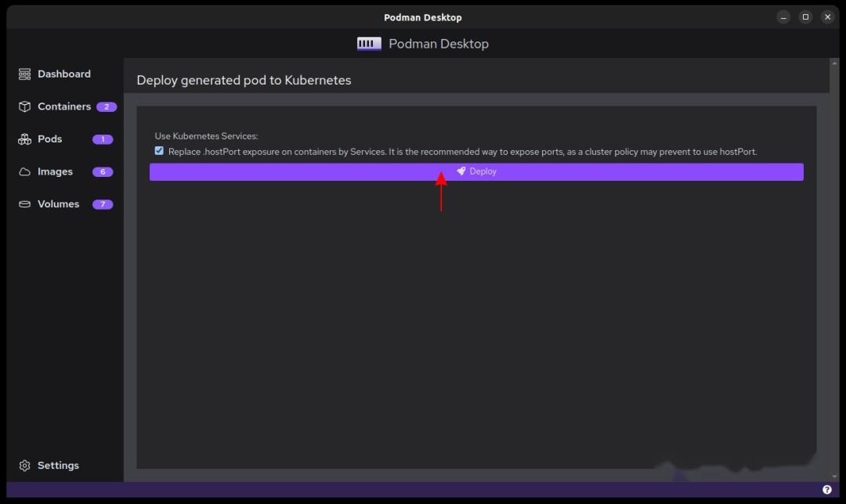Click the help question mark icon
The width and height of the screenshot is (846, 504).
pyautogui.click(x=826, y=488)
